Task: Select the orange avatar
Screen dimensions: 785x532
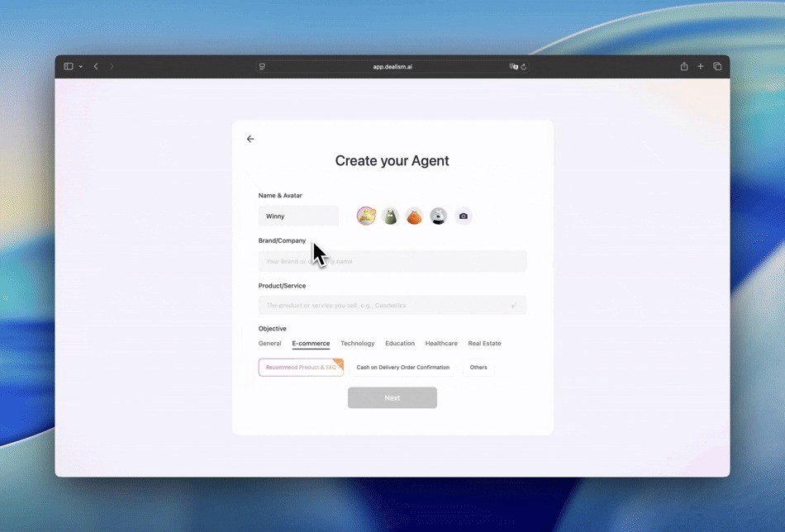Action: pyautogui.click(x=415, y=216)
